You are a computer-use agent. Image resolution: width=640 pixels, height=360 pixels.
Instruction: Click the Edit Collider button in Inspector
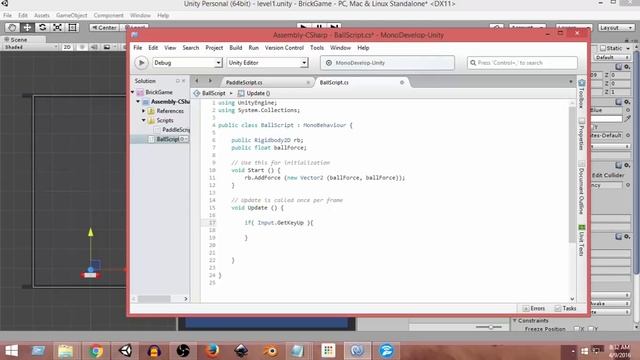tap(608, 175)
